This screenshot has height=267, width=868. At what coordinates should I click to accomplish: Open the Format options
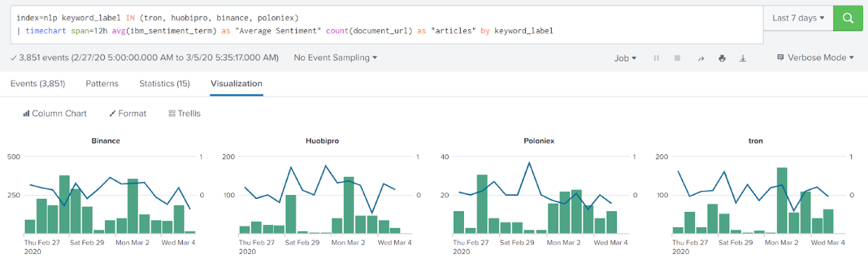(x=128, y=113)
